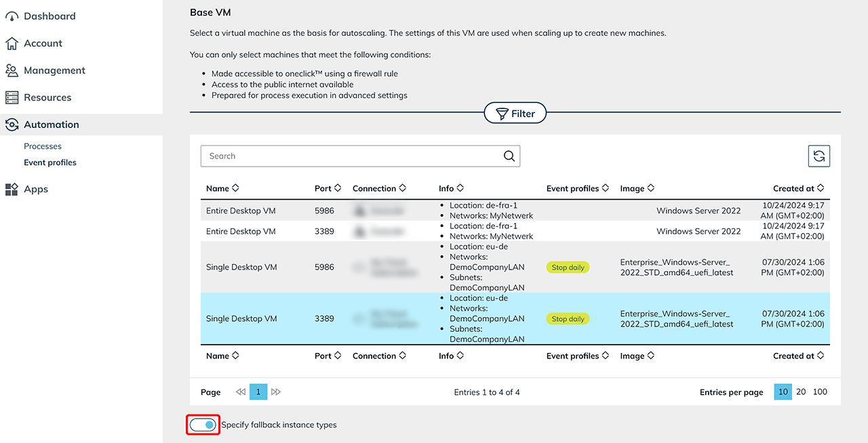Click the Management users icon
The width and height of the screenshot is (868, 443).
pos(12,70)
